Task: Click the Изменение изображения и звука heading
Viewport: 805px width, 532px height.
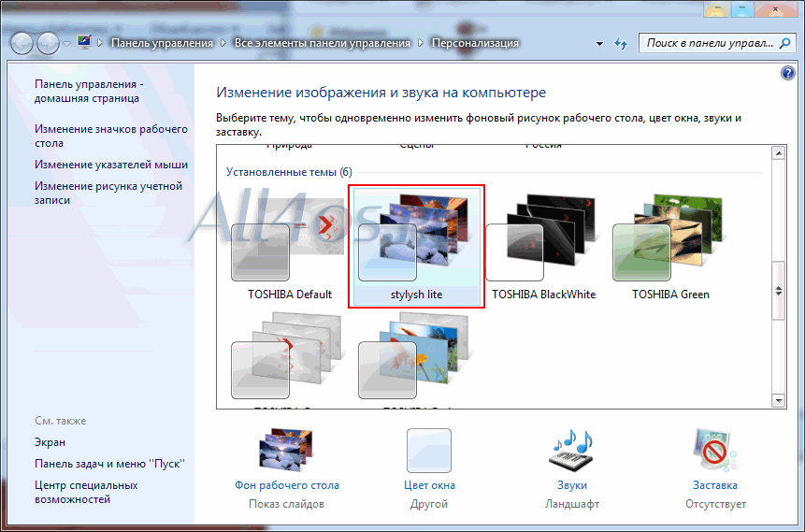Action: tap(381, 93)
